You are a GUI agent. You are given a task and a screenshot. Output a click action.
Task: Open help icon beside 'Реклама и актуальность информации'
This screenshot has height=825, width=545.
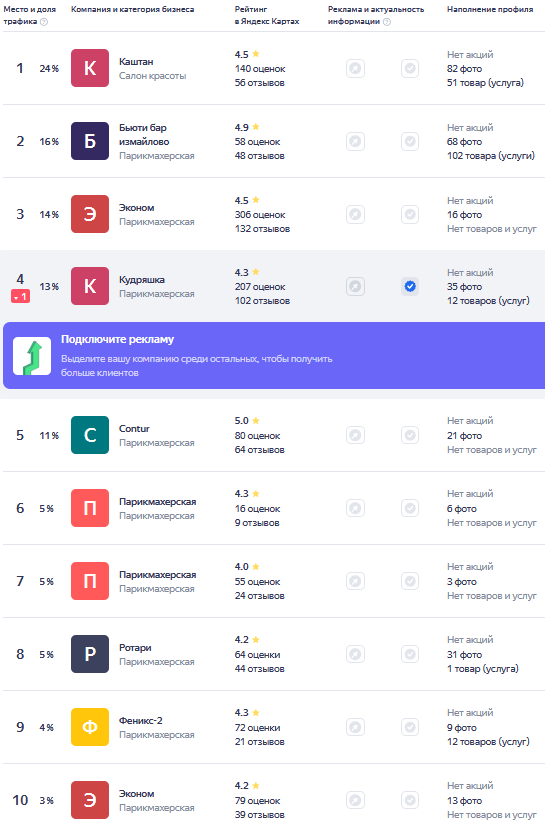387,22
